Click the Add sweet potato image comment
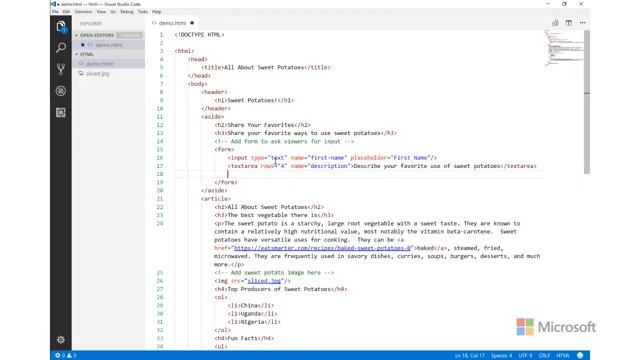This screenshot has width=640, height=360. (x=274, y=273)
